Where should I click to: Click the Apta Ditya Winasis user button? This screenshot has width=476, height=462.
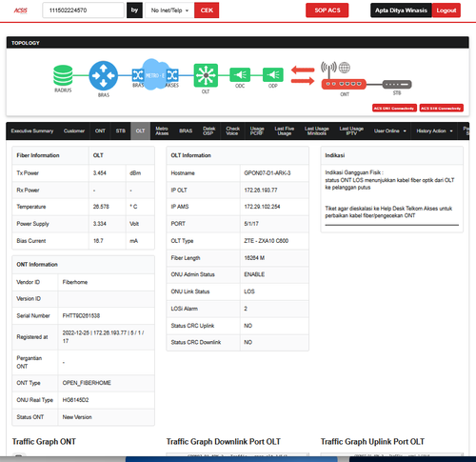click(x=401, y=10)
